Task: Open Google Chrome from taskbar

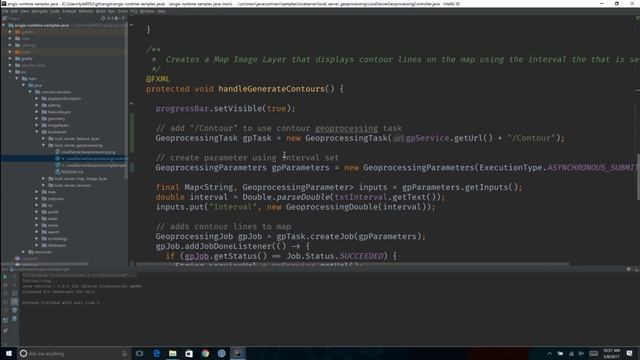Action: 205,353
